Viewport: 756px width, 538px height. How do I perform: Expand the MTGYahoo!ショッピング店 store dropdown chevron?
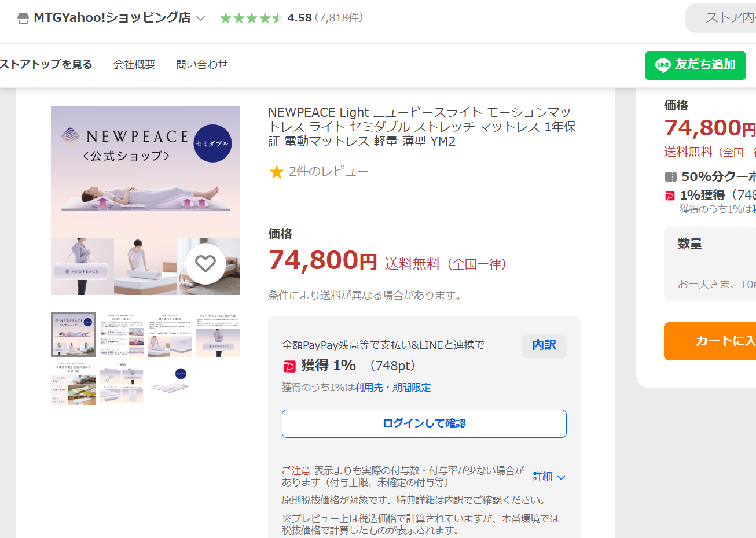point(201,19)
